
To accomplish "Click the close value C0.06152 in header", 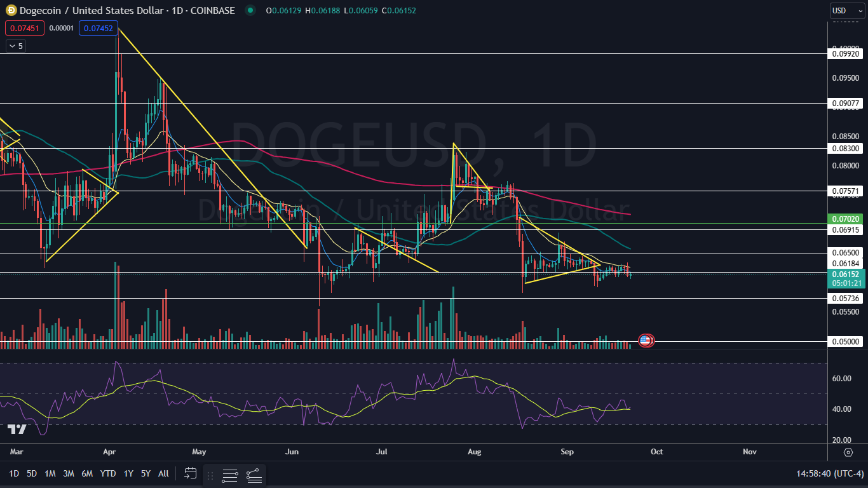I will [399, 10].
